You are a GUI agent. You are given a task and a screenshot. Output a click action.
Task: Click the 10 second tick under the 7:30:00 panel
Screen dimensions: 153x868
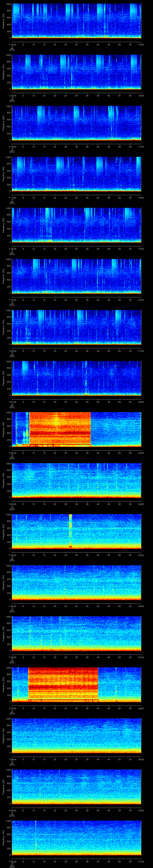[34, 861]
